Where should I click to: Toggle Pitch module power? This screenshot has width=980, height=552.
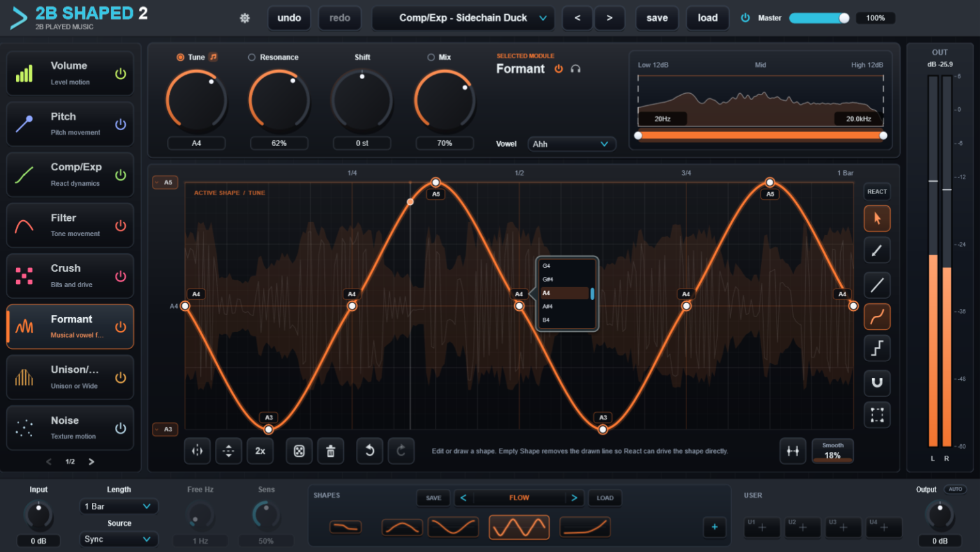121,124
